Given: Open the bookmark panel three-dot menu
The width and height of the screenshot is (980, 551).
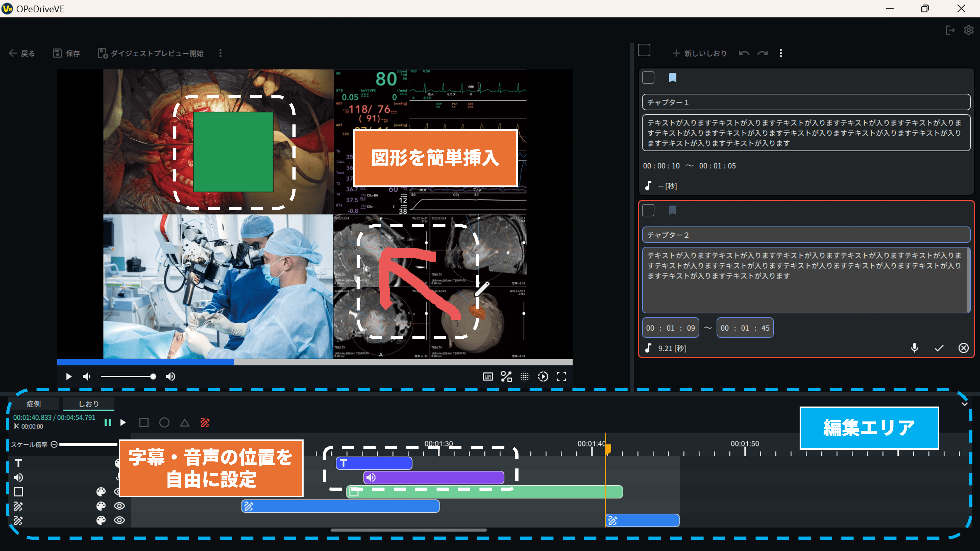Looking at the screenshot, I should coord(781,53).
